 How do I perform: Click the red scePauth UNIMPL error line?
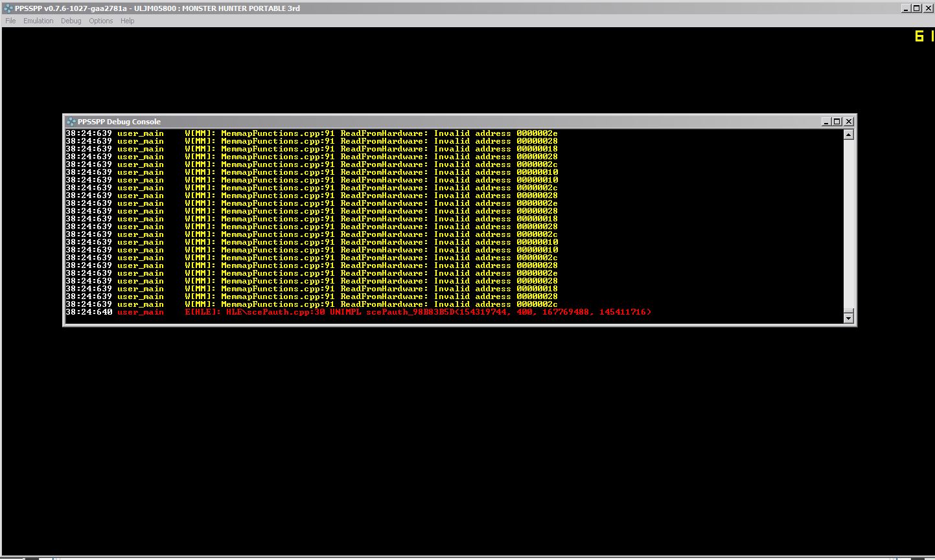tap(418, 312)
